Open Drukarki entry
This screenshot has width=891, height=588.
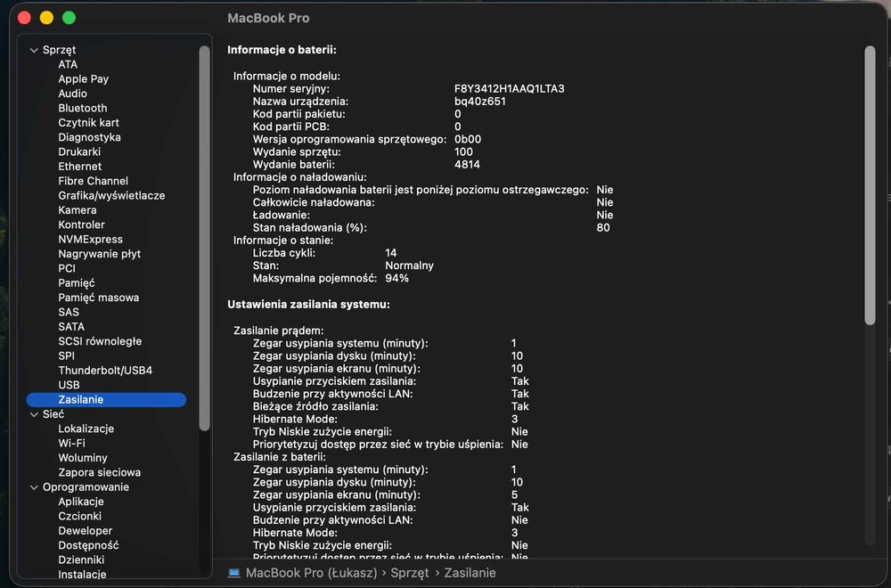click(x=79, y=151)
